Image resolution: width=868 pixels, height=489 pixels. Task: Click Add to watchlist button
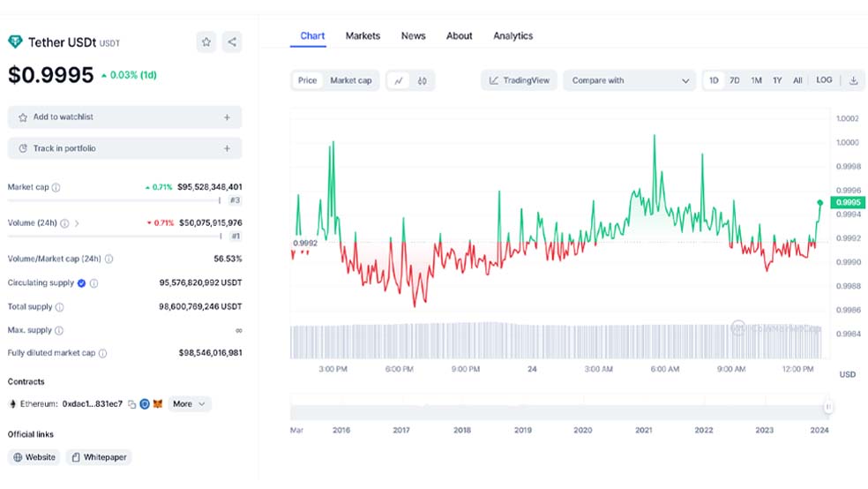pyautogui.click(x=124, y=117)
